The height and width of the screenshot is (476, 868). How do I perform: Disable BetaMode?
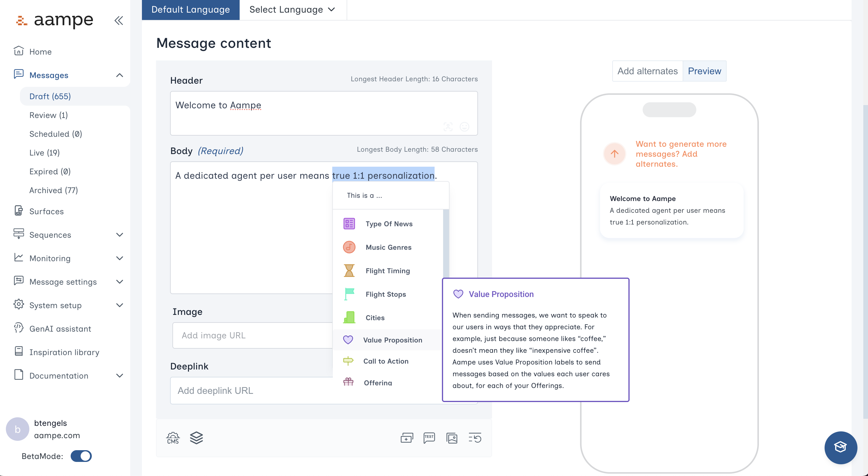click(81, 456)
